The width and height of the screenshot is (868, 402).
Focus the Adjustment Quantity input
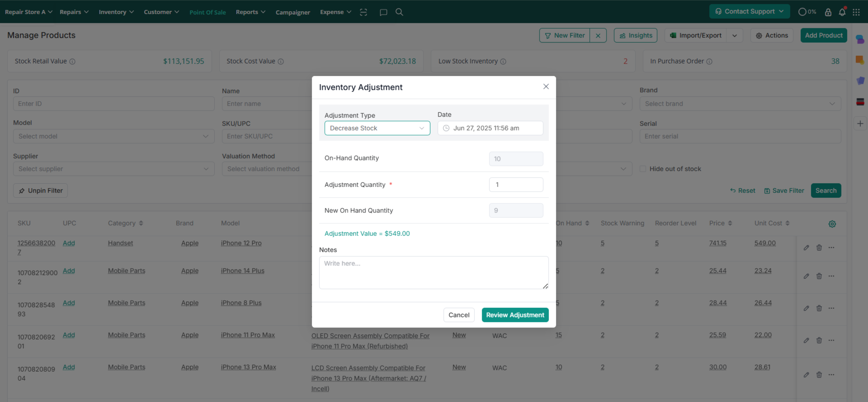(516, 185)
